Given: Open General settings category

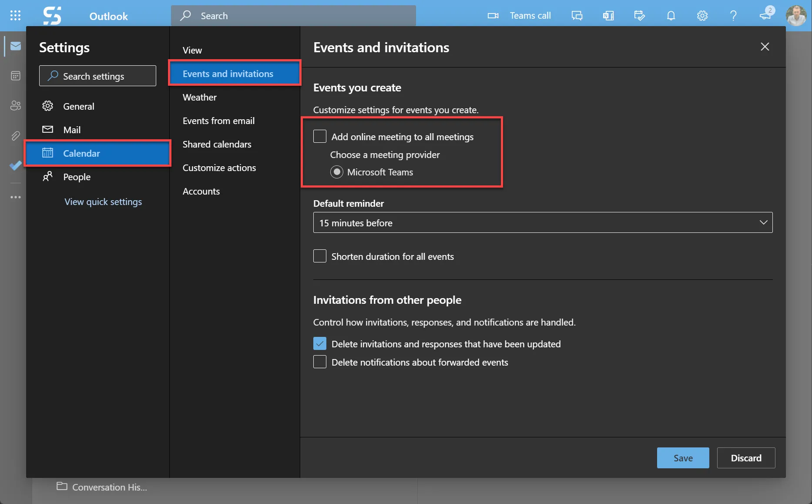Looking at the screenshot, I should pos(97,106).
